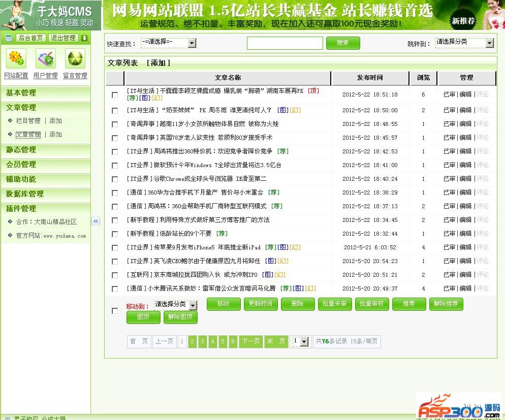The height and width of the screenshot is (420, 505).
Task: Click the arrow bullet icon before 栏目管理
Action: click(x=10, y=121)
